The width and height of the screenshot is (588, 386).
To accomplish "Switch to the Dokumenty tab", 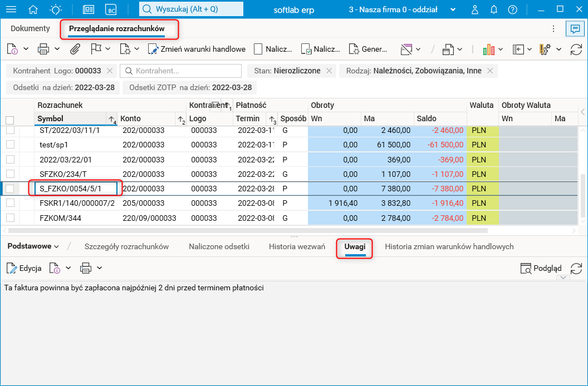I will pyautogui.click(x=30, y=28).
